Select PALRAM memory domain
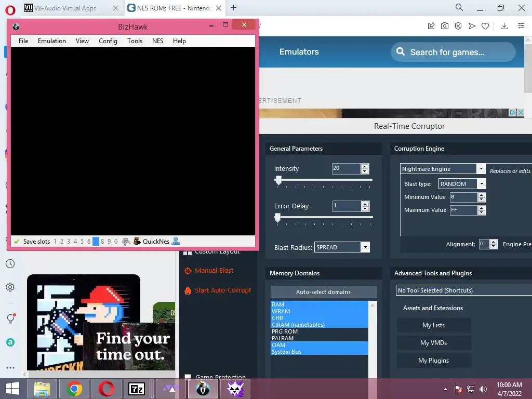Screen dimensions: 532x399 tap(320, 338)
